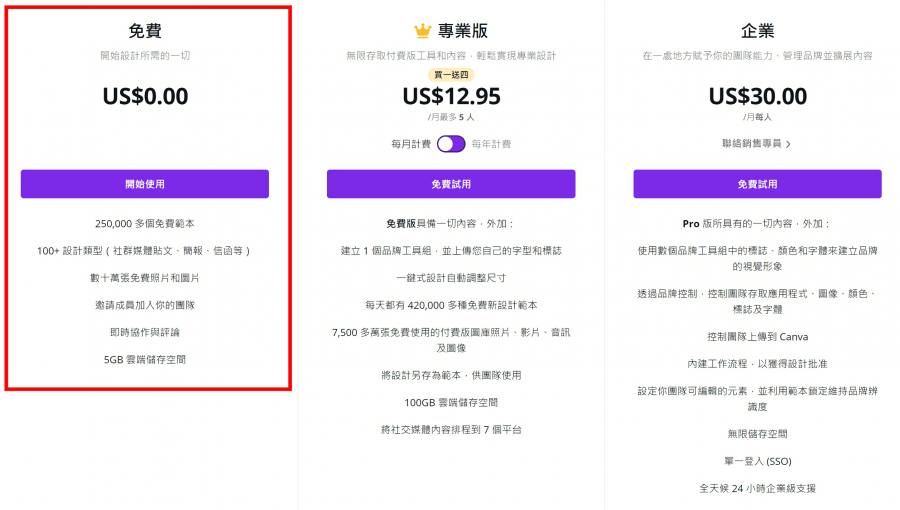Select the 每年計費 billing label
This screenshot has width=900, height=510.
pyautogui.click(x=491, y=144)
